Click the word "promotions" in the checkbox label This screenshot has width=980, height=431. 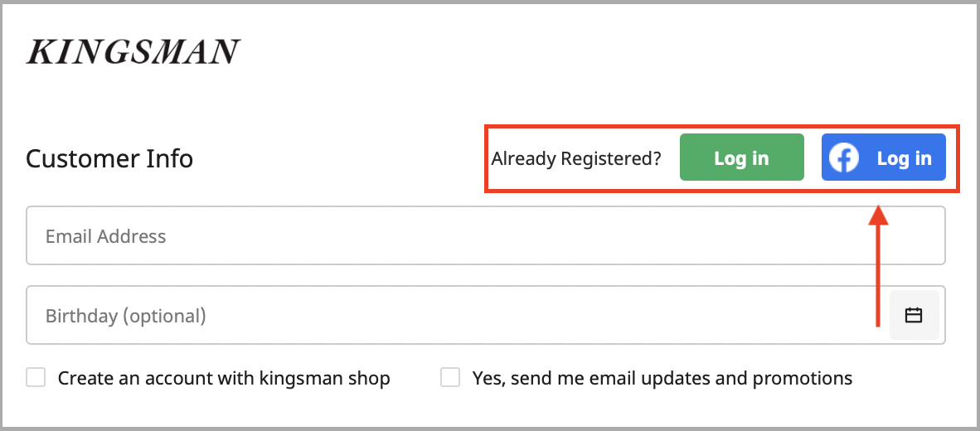[x=802, y=379]
